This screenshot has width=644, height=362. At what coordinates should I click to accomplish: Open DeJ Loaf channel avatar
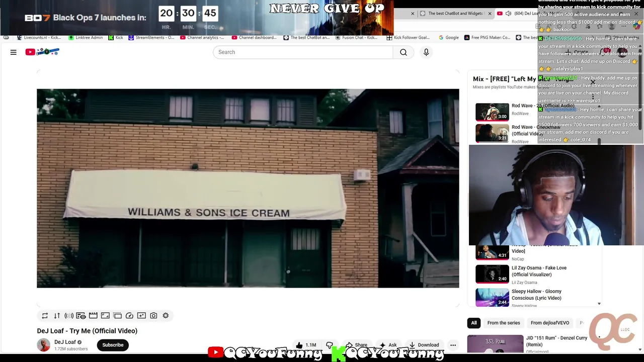(x=44, y=345)
